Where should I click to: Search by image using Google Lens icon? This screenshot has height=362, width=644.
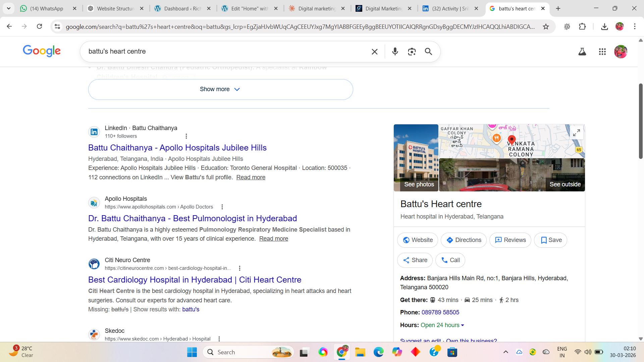click(x=412, y=52)
